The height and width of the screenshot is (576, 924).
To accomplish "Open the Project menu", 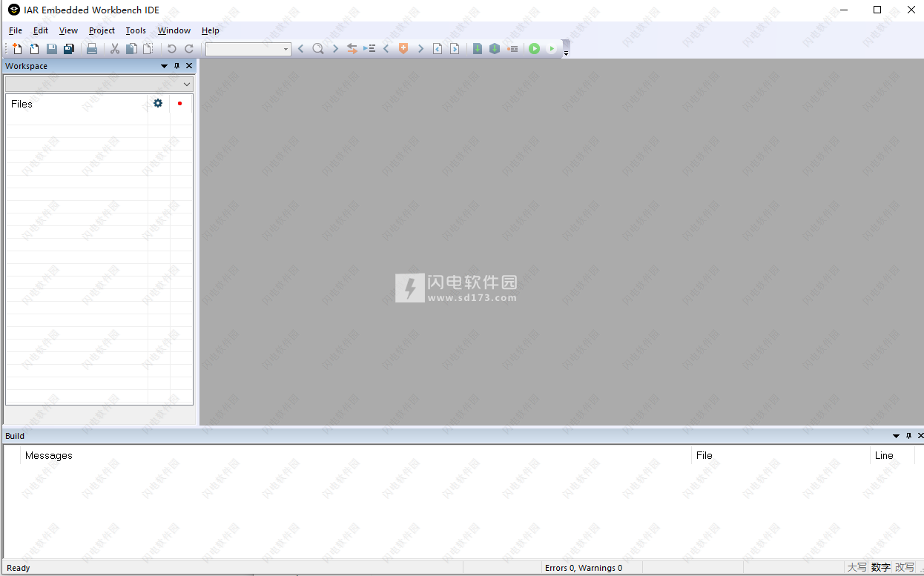I will coord(102,30).
